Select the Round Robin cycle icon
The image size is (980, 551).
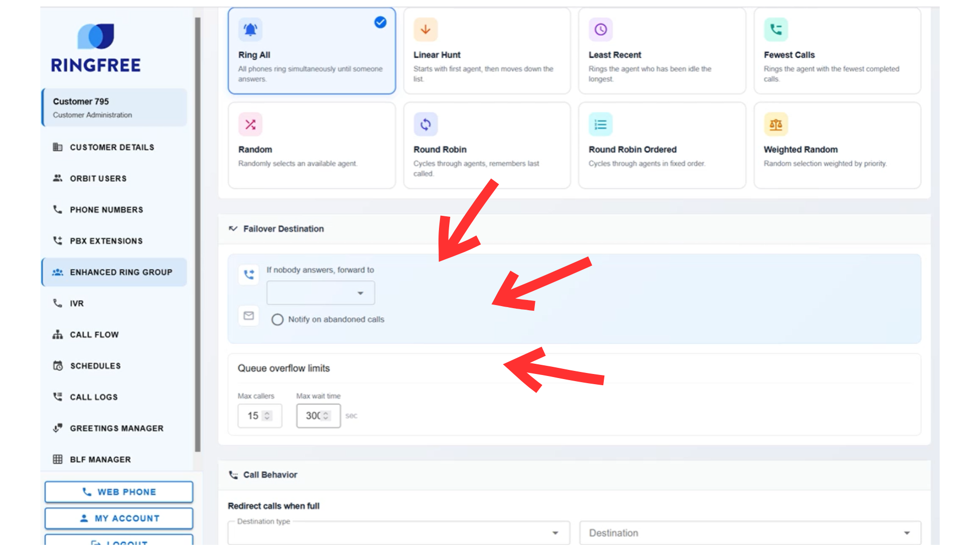(x=425, y=124)
